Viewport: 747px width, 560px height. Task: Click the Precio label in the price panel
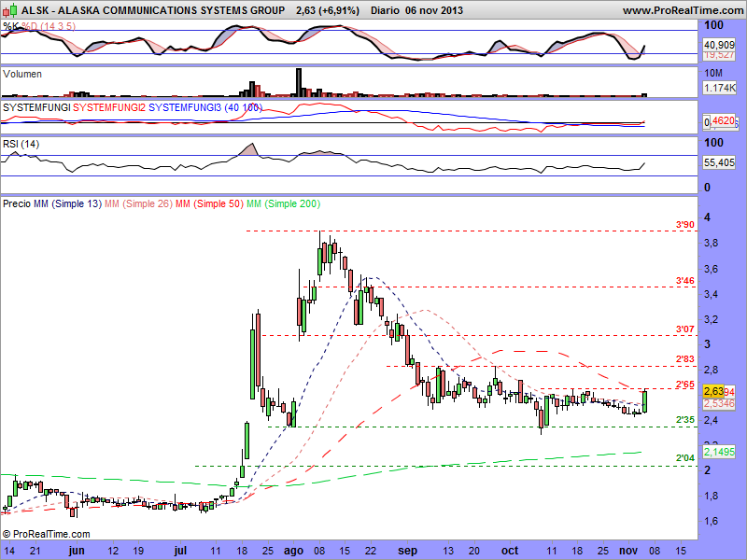point(17,203)
